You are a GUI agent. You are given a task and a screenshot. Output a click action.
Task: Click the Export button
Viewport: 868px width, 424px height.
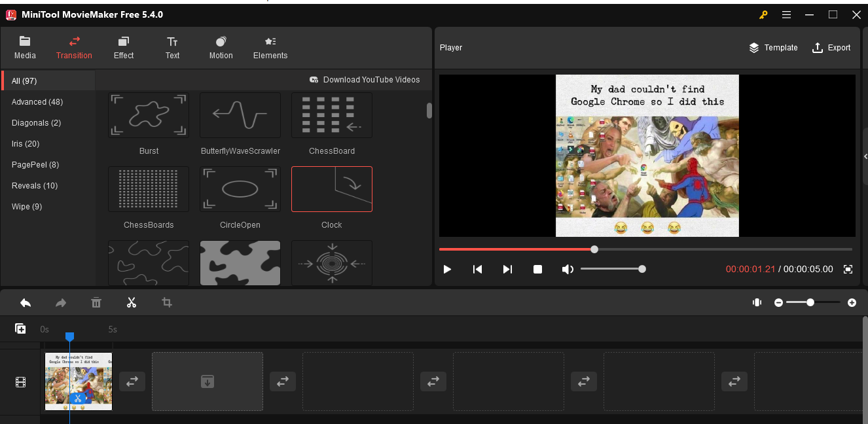click(x=831, y=48)
